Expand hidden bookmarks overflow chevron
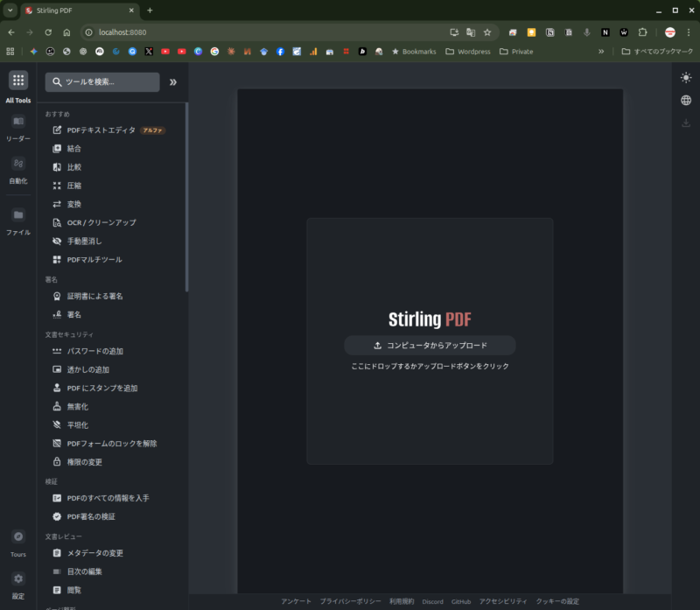This screenshot has width=700, height=610. click(601, 52)
